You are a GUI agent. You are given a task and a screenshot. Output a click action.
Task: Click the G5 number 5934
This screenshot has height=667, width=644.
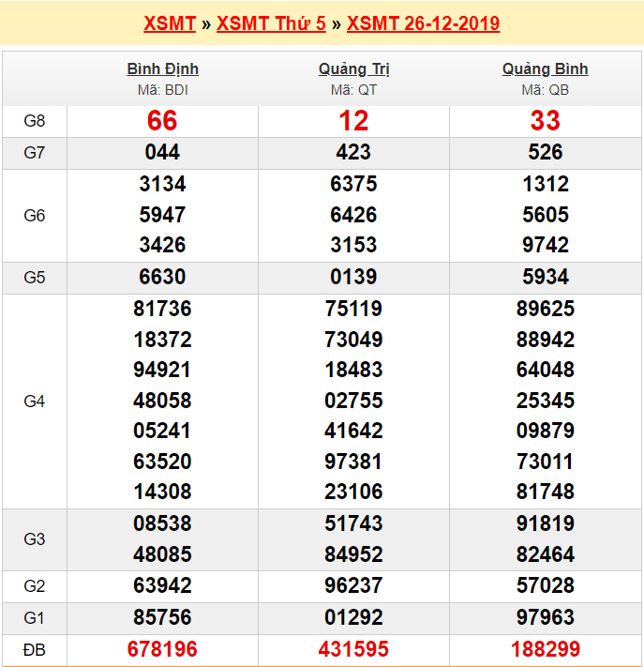click(x=545, y=278)
